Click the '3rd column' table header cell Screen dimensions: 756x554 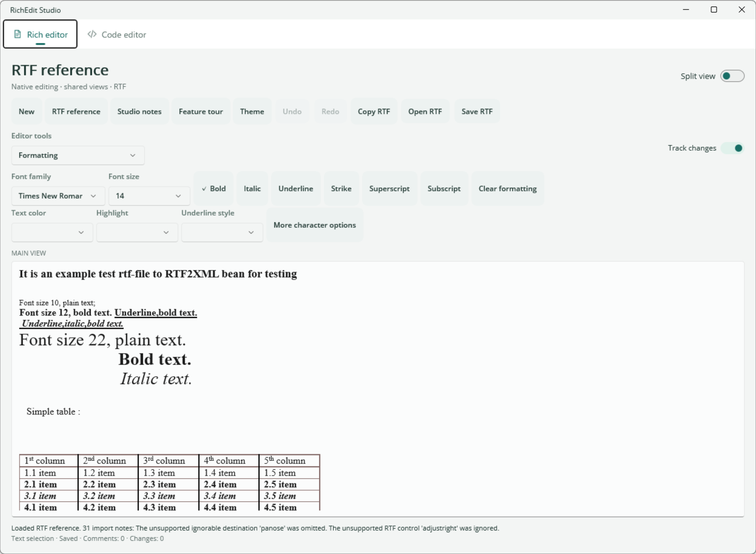168,461
